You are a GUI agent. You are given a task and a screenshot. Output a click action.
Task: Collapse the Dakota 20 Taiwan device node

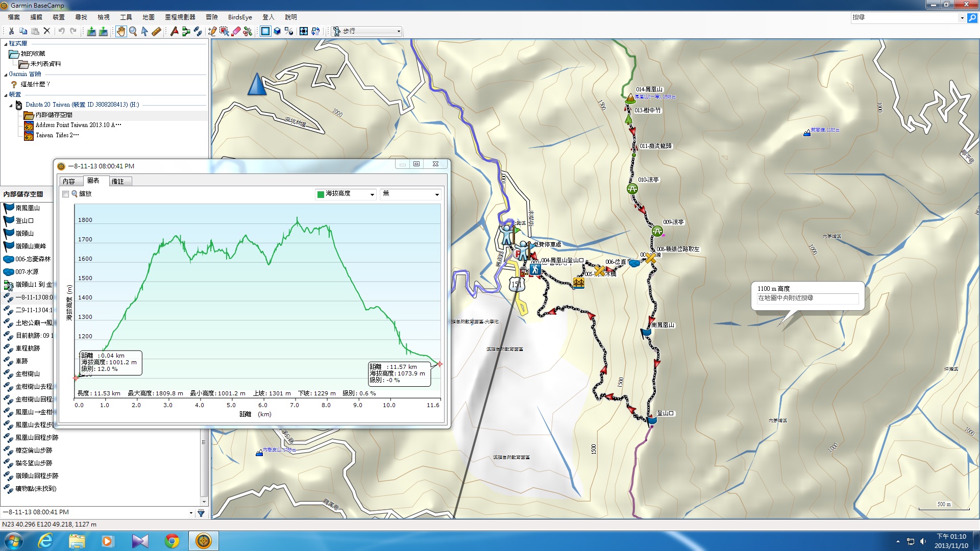(x=11, y=105)
